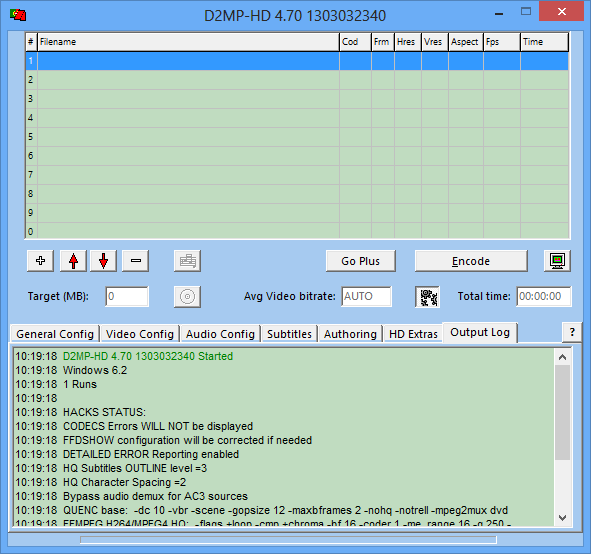
Task: Click the Fps column header
Action: click(x=502, y=42)
